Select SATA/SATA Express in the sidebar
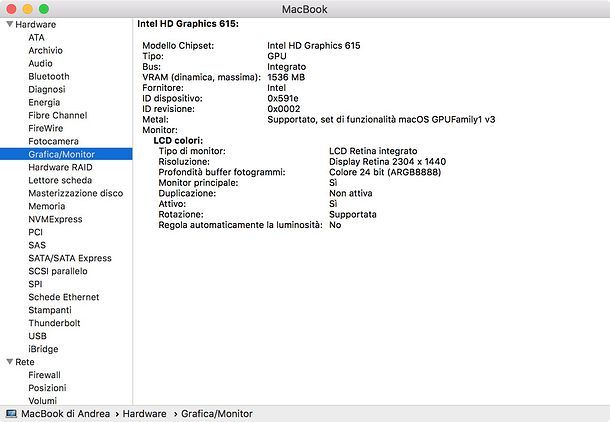Viewport: 610px width, 422px height. 70,258
